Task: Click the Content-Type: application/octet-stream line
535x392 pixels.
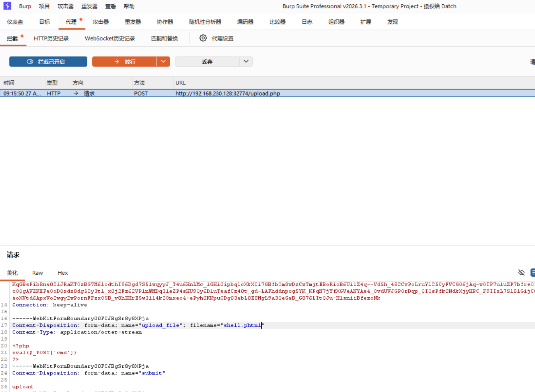Action: (x=77, y=332)
